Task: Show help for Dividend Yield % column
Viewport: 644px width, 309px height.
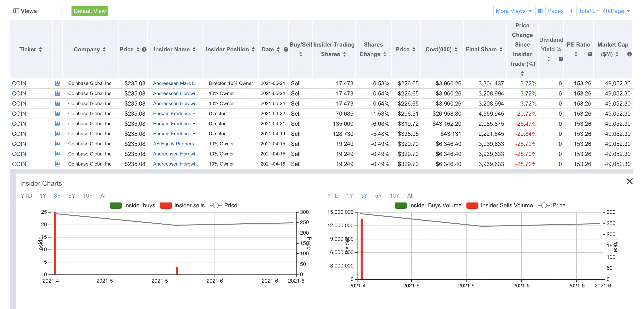Action: coord(561,59)
